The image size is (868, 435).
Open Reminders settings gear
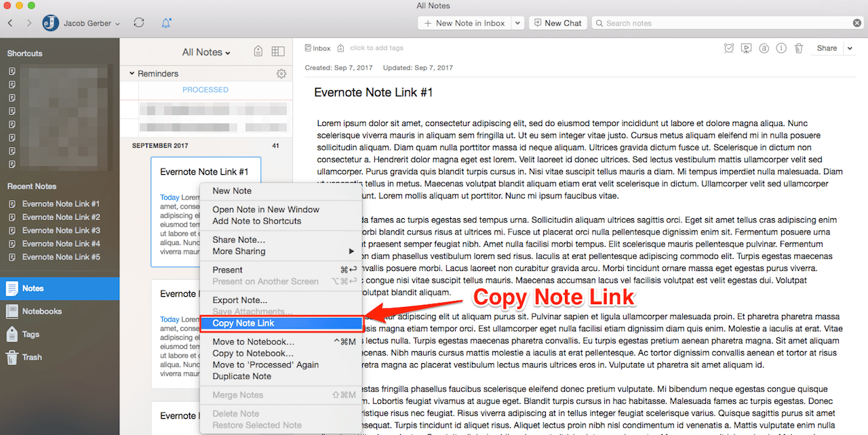(x=281, y=74)
